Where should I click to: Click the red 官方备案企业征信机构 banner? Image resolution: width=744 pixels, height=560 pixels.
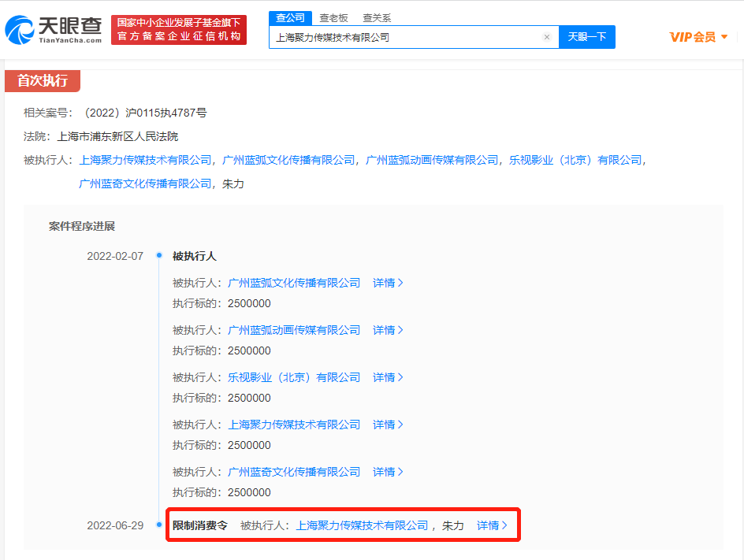179,30
